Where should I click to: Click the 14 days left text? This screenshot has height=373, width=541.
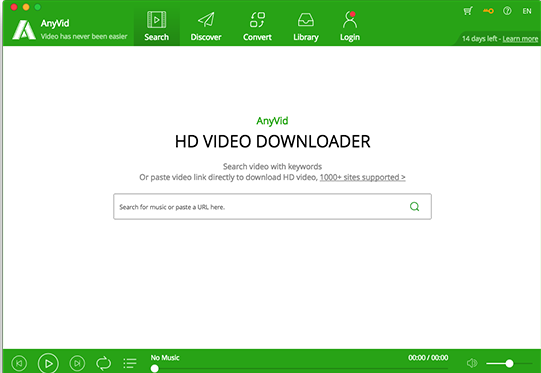(x=480, y=39)
